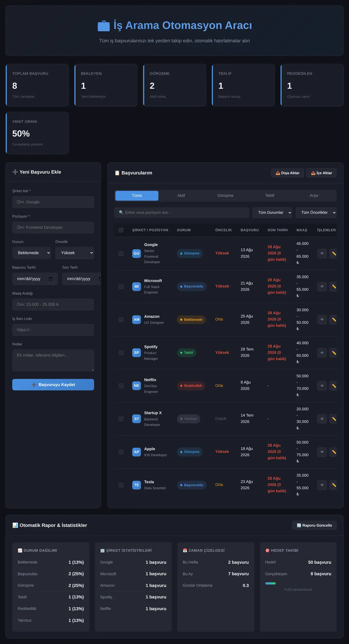View the Spotify Product Manager application
Viewport: 349px width, 644px height.
click(322, 353)
